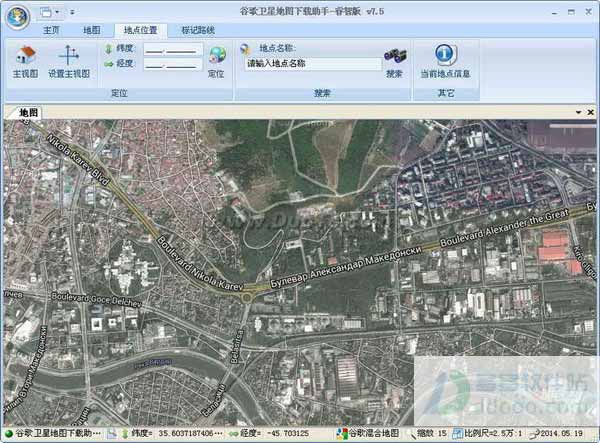Click the status bar 经度 arrow icon
The height and width of the screenshot is (443, 600).
pyautogui.click(x=233, y=434)
